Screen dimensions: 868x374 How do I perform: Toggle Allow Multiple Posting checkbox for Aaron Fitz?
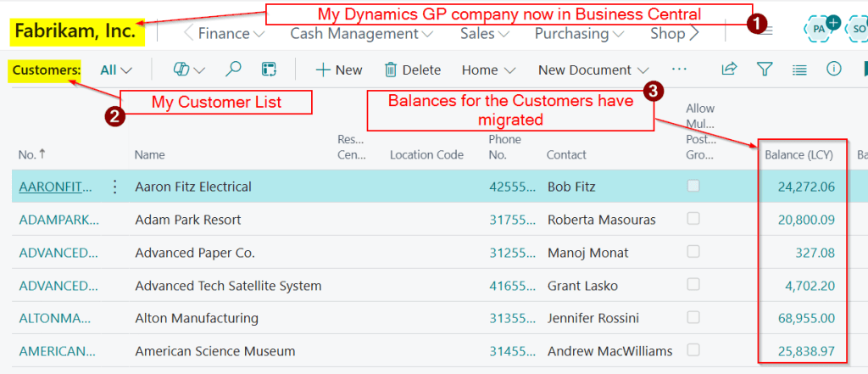click(x=693, y=186)
